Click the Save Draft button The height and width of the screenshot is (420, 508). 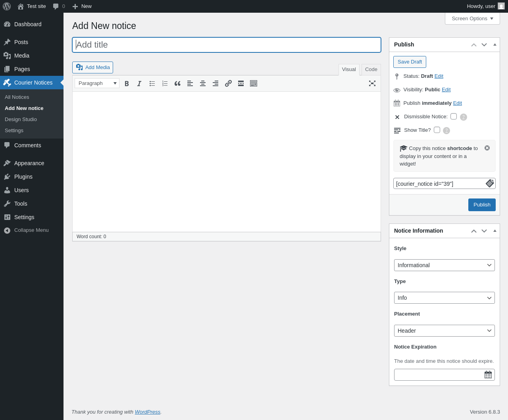coord(410,62)
